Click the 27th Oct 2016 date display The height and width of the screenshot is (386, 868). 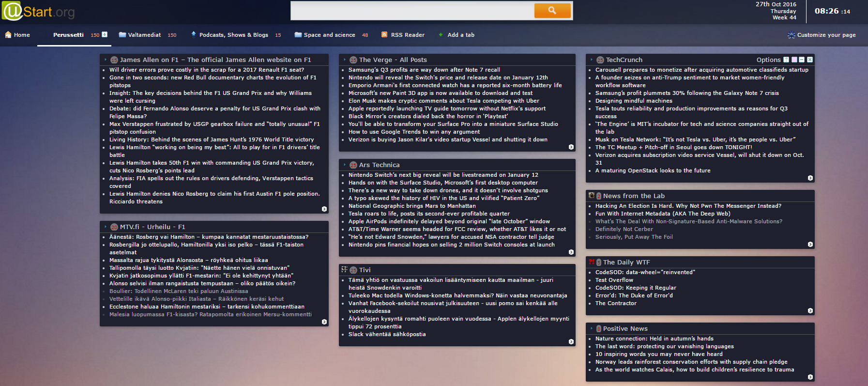[776, 4]
